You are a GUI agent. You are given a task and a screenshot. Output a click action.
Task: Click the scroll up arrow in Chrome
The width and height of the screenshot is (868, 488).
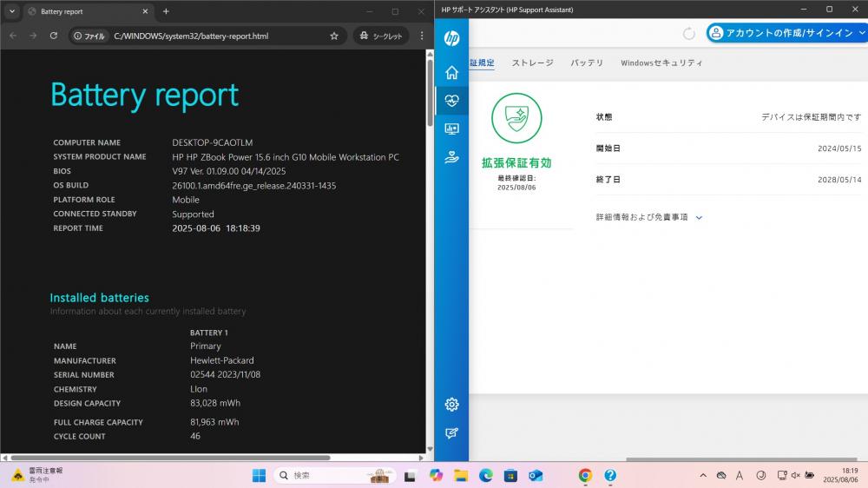pyautogui.click(x=430, y=54)
